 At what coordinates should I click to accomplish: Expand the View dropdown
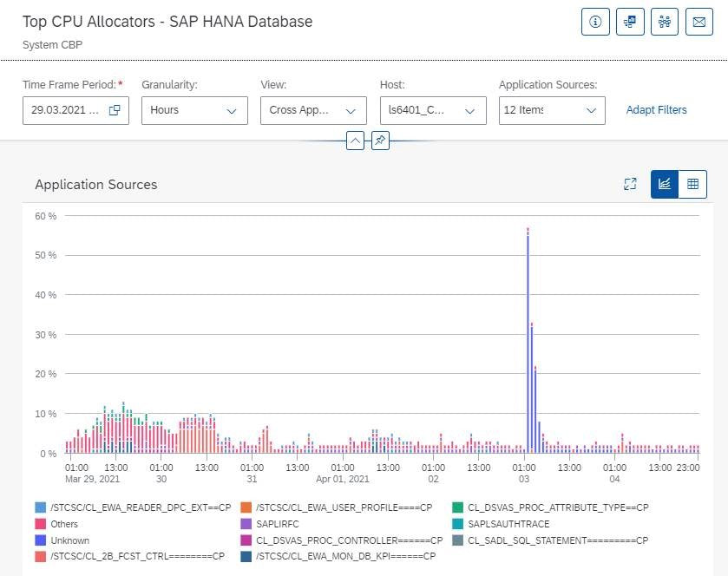pyautogui.click(x=313, y=110)
